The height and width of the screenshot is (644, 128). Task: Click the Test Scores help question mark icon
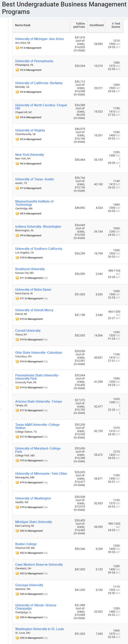pyautogui.click(x=113, y=24)
